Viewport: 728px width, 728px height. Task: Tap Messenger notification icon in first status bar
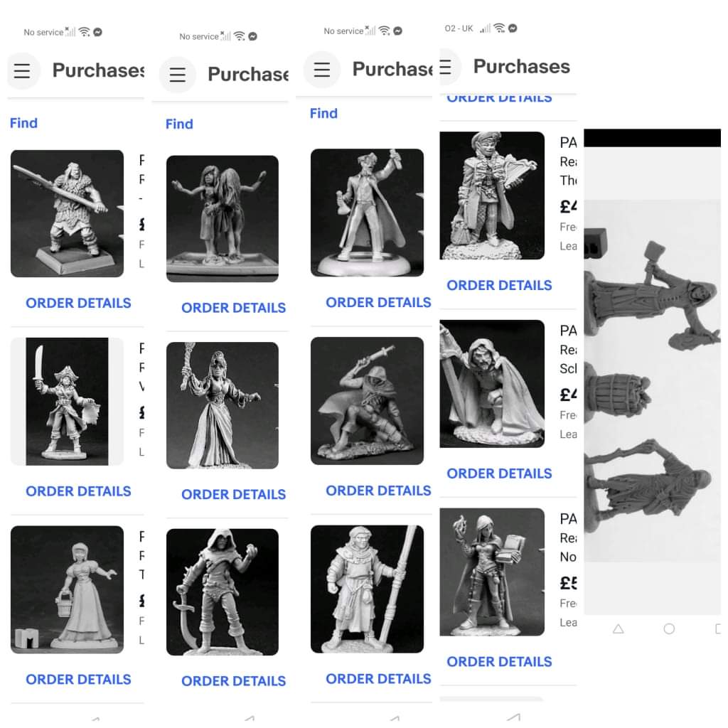click(97, 32)
